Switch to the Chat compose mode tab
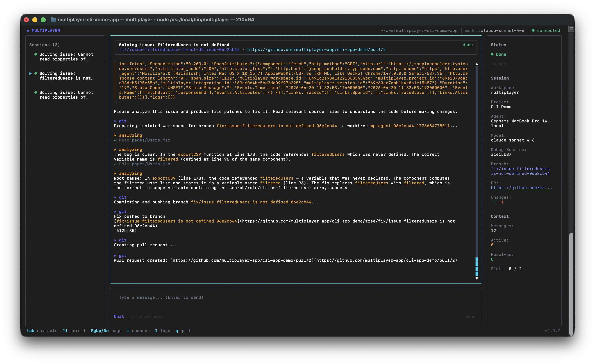 119,316
